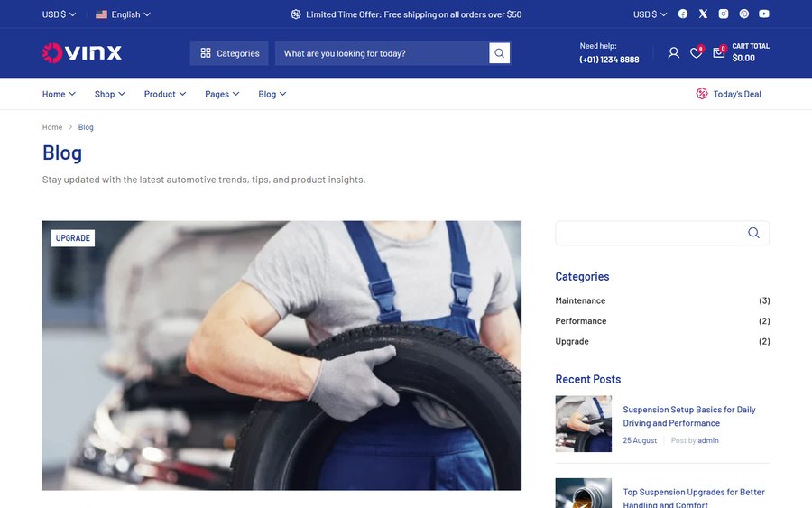This screenshot has width=812, height=508.
Task: Expand the left USD $ currency dropdown
Action: [59, 14]
